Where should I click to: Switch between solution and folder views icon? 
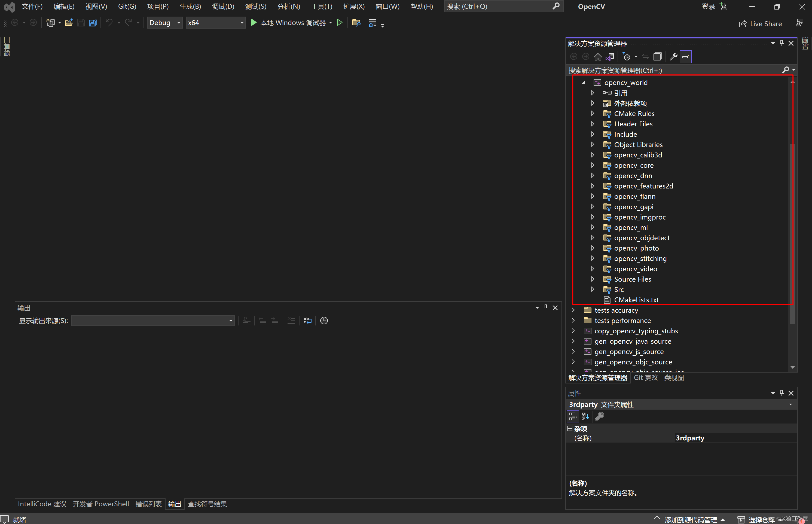(610, 56)
